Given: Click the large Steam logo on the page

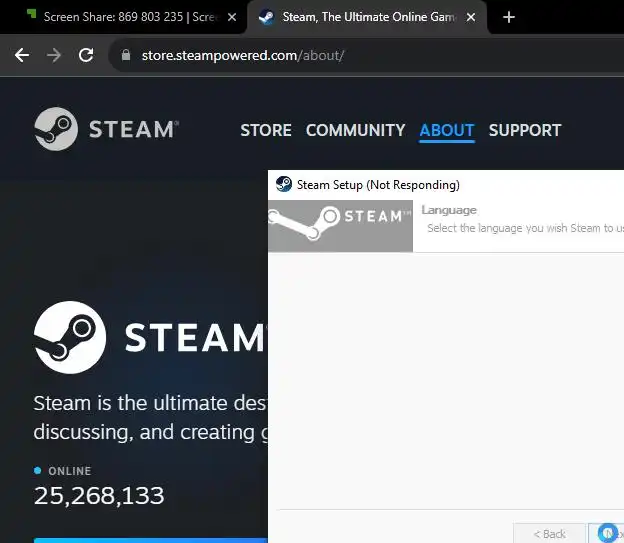Looking at the screenshot, I should coord(148,338).
